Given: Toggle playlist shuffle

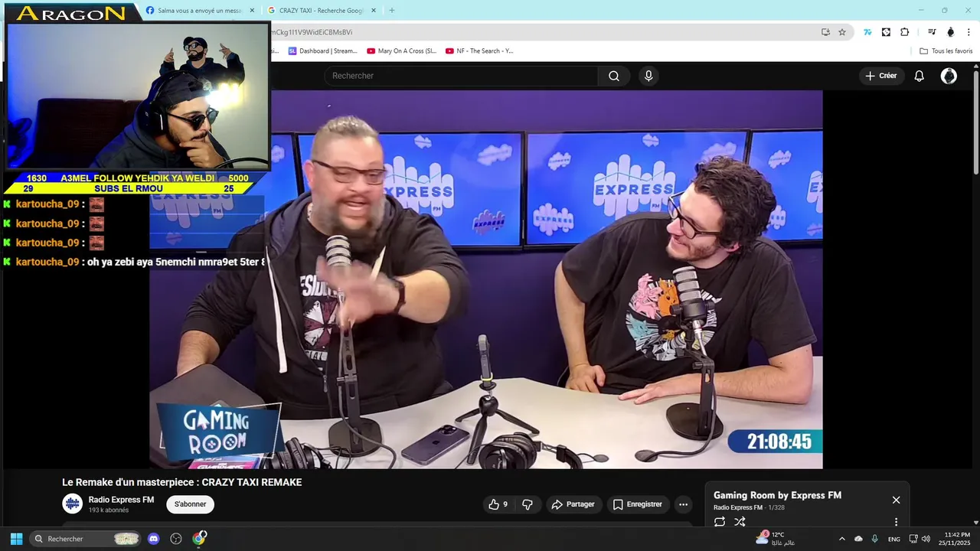Looking at the screenshot, I should (x=740, y=522).
